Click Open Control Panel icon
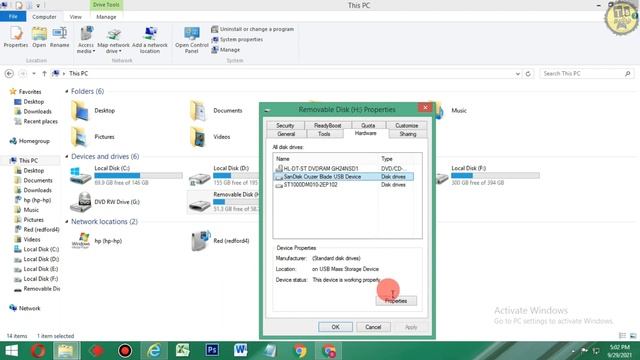 pyautogui.click(x=191, y=40)
